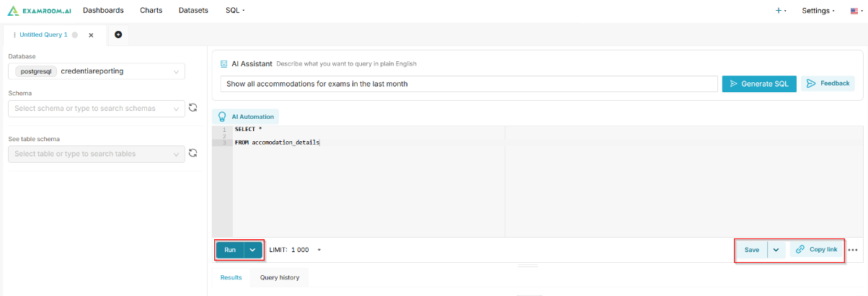The height and width of the screenshot is (296, 868).
Task: Expand the Save options dropdown arrow
Action: point(776,250)
